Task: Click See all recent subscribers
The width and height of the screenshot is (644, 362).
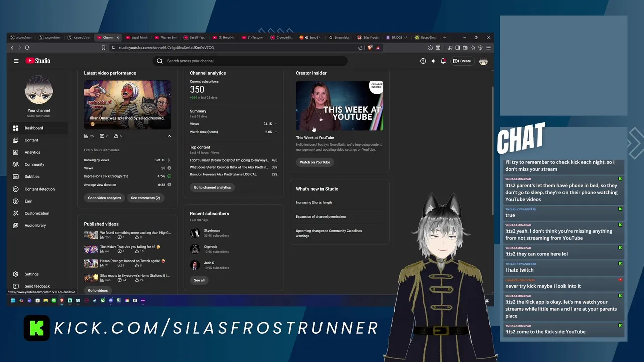Action: click(x=199, y=280)
